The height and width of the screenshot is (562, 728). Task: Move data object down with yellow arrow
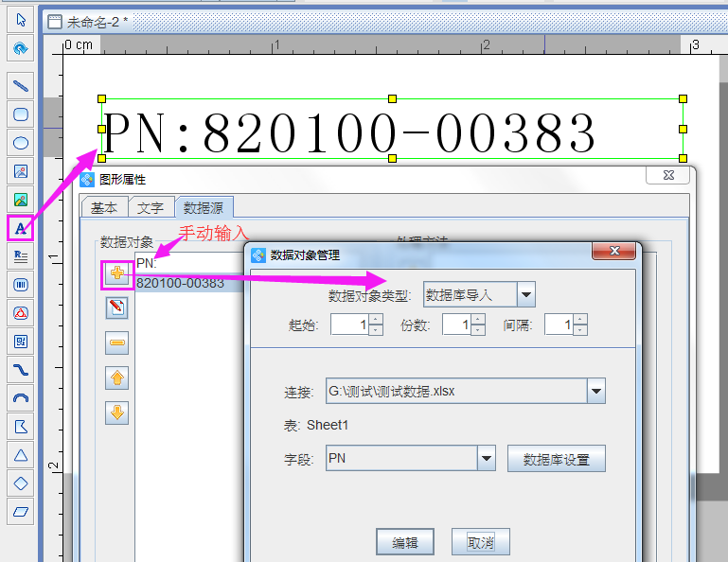(117, 413)
